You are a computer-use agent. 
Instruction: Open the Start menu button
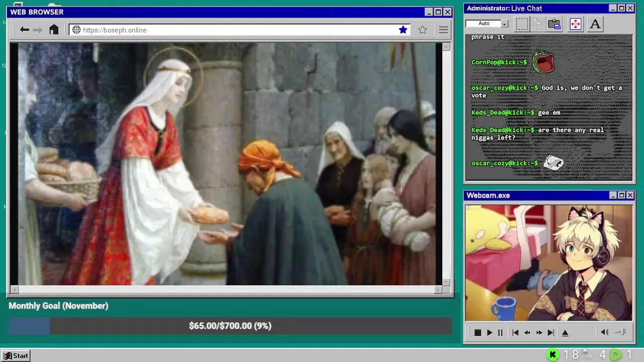[x=16, y=355]
